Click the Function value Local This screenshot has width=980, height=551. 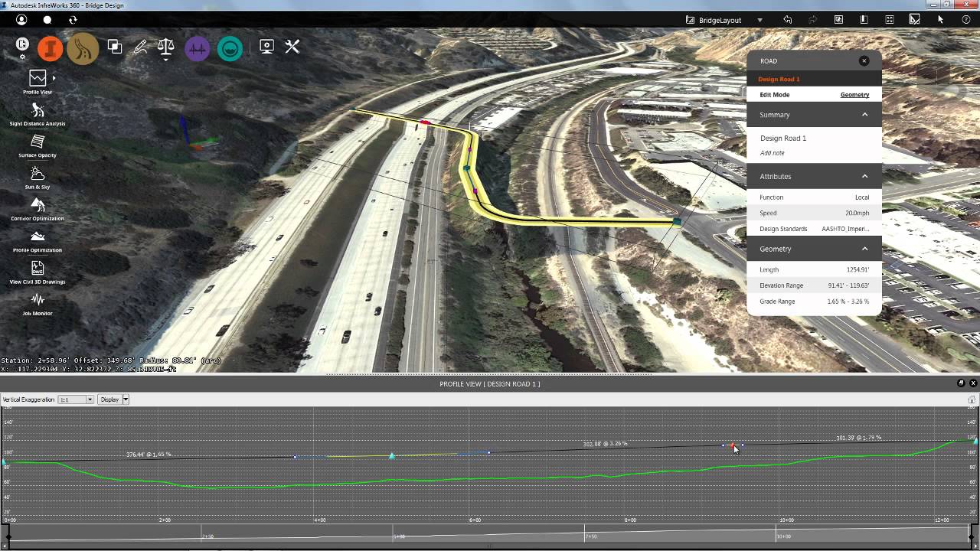[862, 197]
